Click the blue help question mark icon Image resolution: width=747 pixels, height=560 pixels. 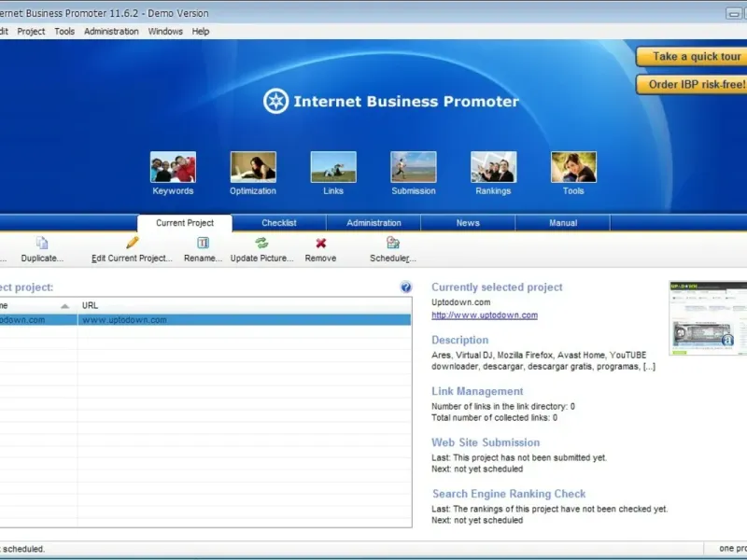pyautogui.click(x=405, y=287)
